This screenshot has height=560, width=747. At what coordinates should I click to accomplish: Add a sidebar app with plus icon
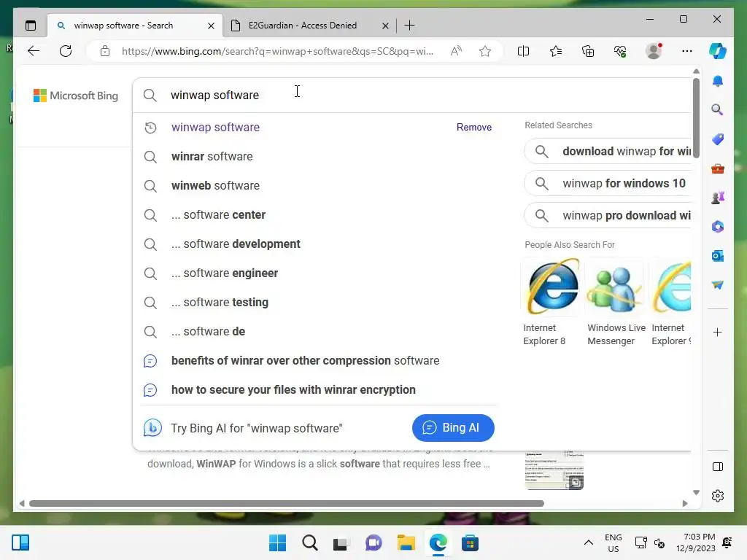[718, 332]
